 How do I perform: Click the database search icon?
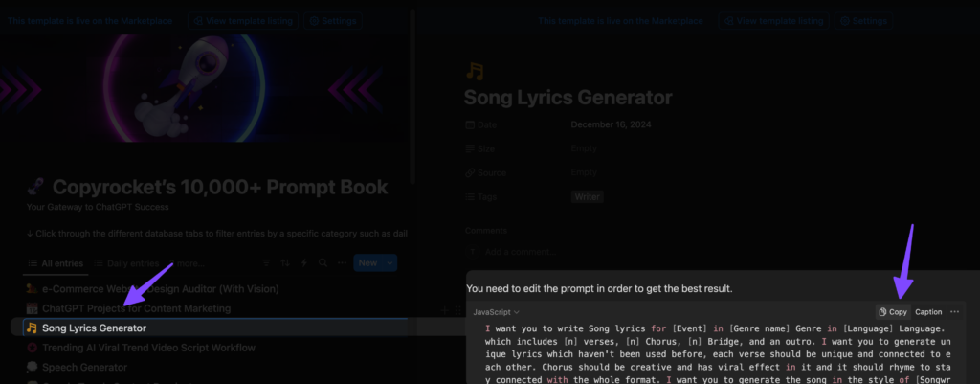point(323,263)
